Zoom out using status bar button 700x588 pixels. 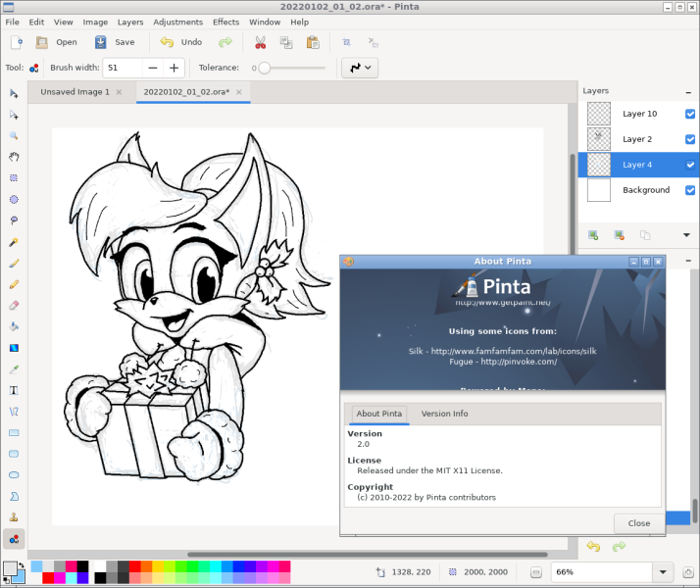535,572
